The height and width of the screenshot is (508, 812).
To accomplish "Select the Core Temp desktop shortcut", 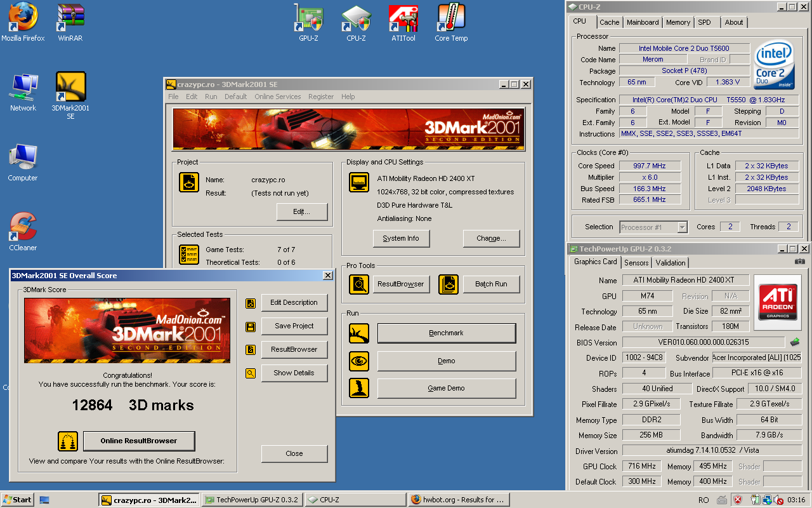I will 451,22.
